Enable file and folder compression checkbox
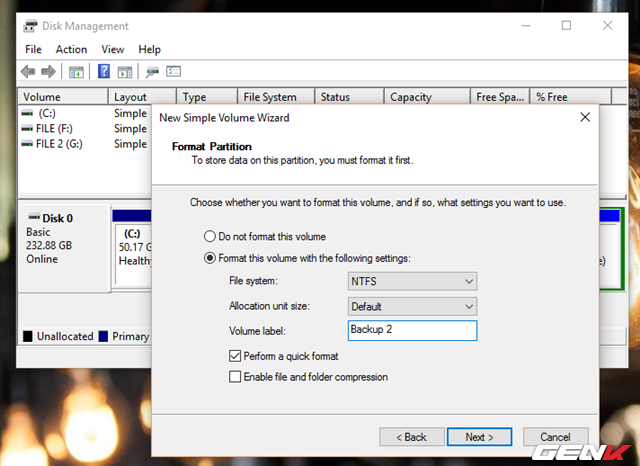640x466 pixels. (x=235, y=377)
